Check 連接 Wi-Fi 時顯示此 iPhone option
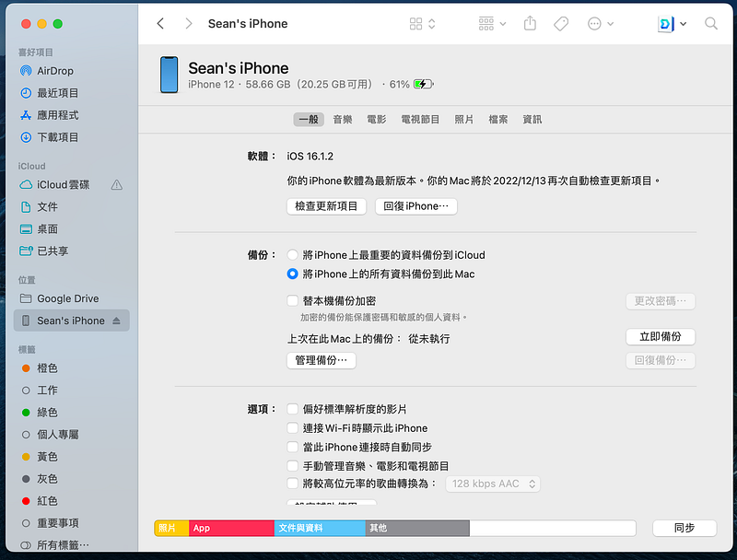Image resolution: width=737 pixels, height=560 pixels. tap(292, 428)
